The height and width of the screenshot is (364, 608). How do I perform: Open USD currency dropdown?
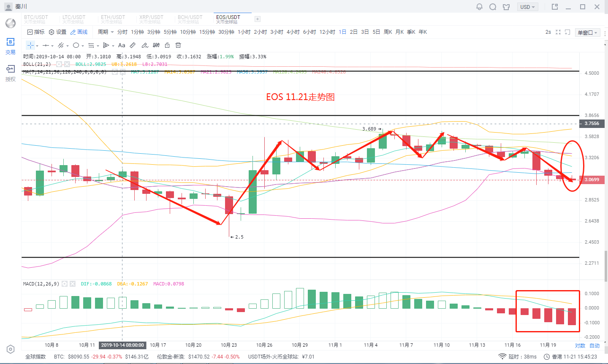(x=528, y=7)
